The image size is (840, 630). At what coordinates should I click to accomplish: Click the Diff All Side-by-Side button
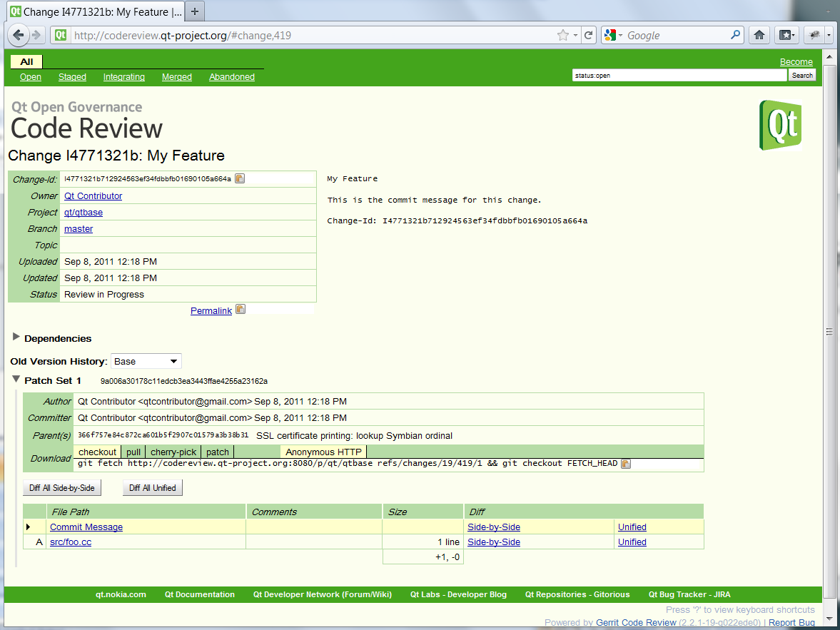62,487
